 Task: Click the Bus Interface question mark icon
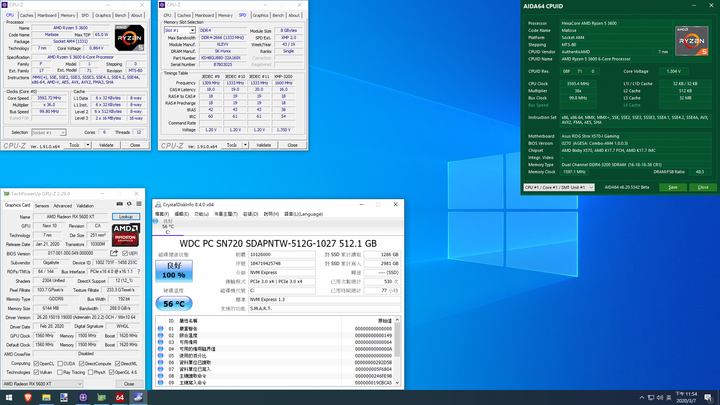(x=139, y=271)
